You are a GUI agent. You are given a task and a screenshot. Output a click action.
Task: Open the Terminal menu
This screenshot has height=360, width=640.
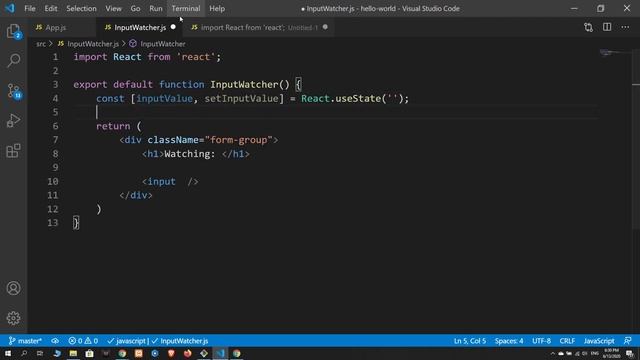tap(186, 8)
